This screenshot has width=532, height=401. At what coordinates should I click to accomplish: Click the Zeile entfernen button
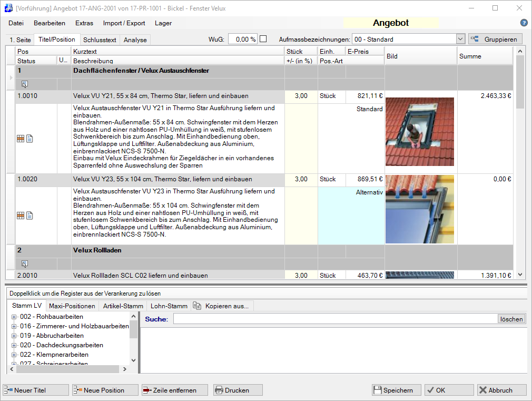[x=175, y=390]
